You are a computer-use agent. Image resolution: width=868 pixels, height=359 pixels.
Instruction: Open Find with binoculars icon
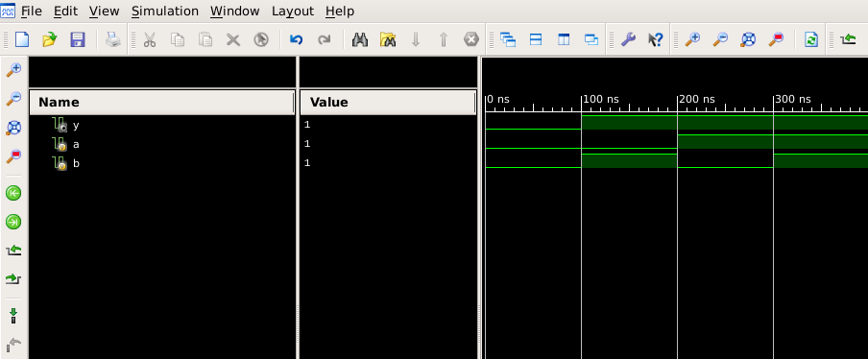click(x=360, y=39)
